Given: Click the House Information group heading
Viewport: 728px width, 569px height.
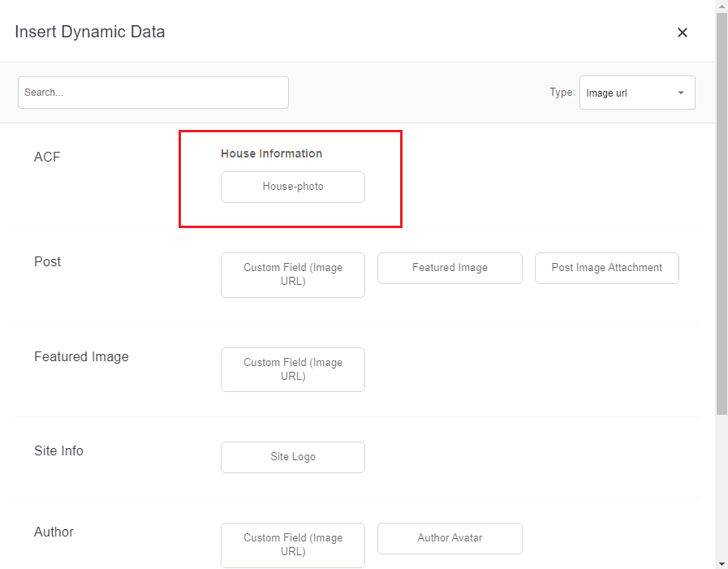Looking at the screenshot, I should pyautogui.click(x=271, y=153).
